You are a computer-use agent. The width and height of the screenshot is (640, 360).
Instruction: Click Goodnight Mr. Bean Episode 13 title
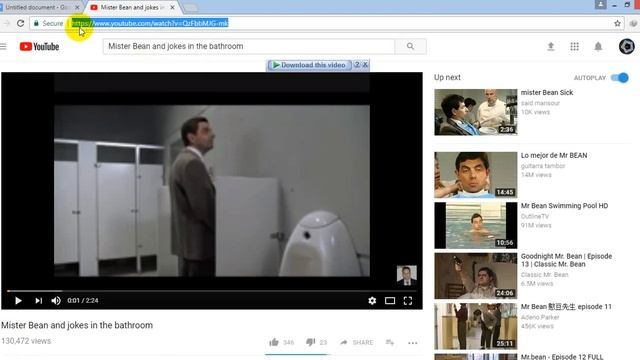pos(566,260)
